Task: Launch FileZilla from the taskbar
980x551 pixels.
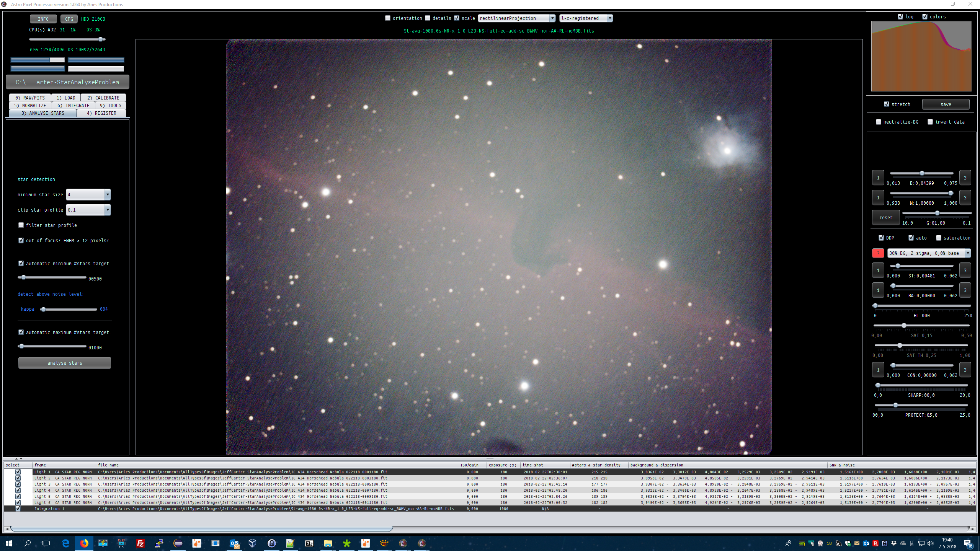Action: click(x=140, y=543)
